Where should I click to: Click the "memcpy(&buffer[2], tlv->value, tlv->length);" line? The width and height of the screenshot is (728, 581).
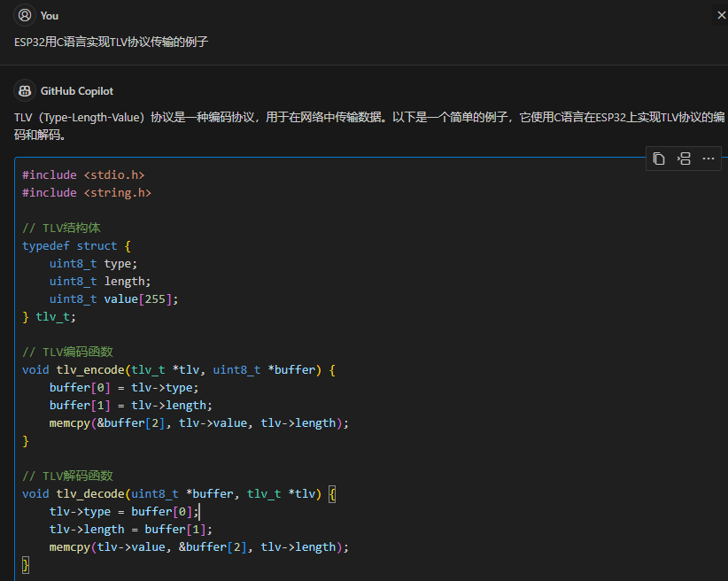click(x=199, y=423)
